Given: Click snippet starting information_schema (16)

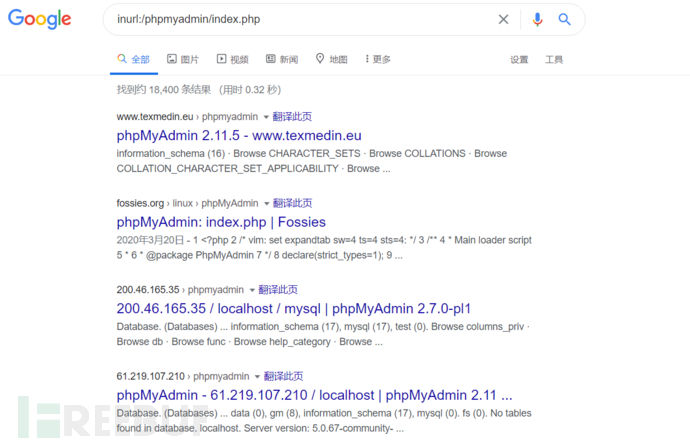Looking at the screenshot, I should pos(312,161).
